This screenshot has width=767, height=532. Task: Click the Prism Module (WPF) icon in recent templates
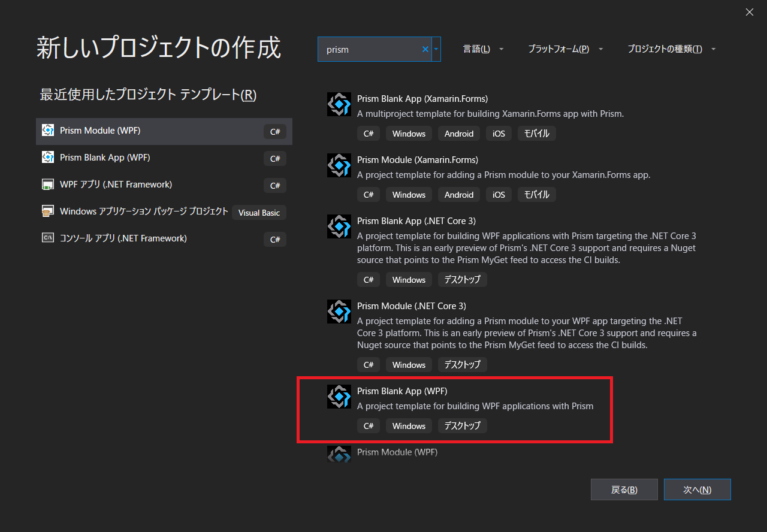point(48,131)
